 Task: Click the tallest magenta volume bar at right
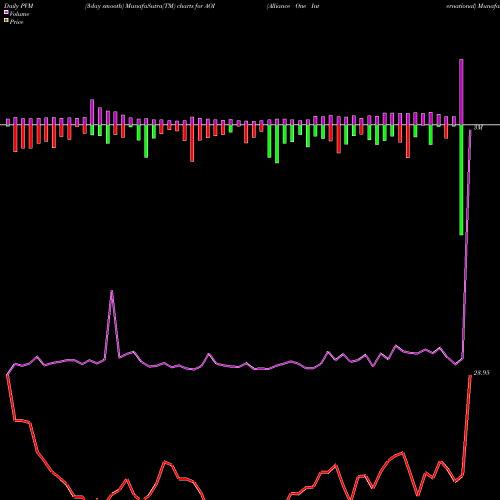461,92
